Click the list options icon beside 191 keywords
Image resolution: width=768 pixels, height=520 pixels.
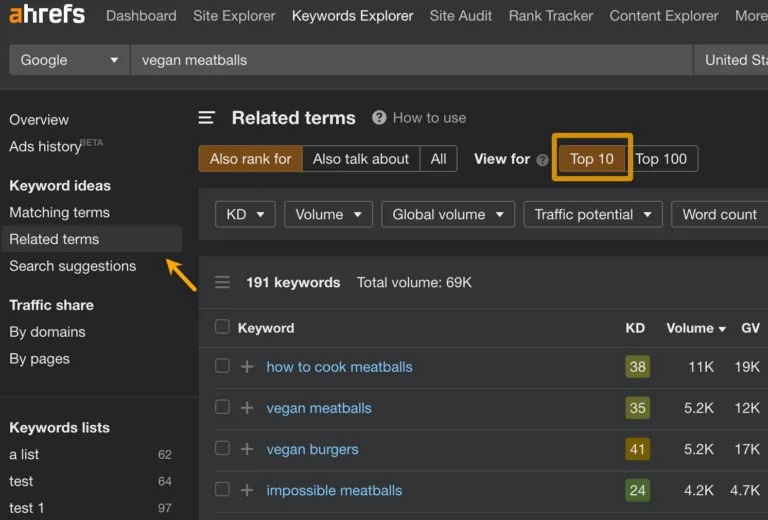222,283
